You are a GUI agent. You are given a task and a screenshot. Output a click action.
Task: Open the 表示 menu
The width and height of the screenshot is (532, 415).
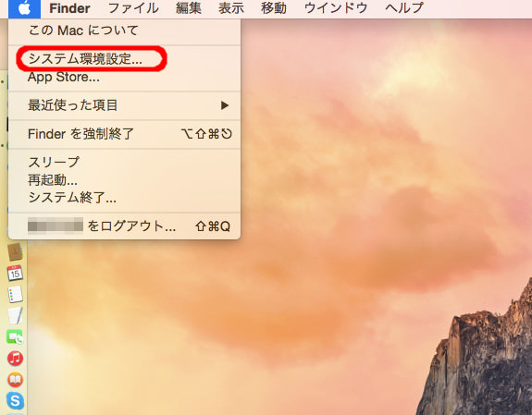click(231, 8)
